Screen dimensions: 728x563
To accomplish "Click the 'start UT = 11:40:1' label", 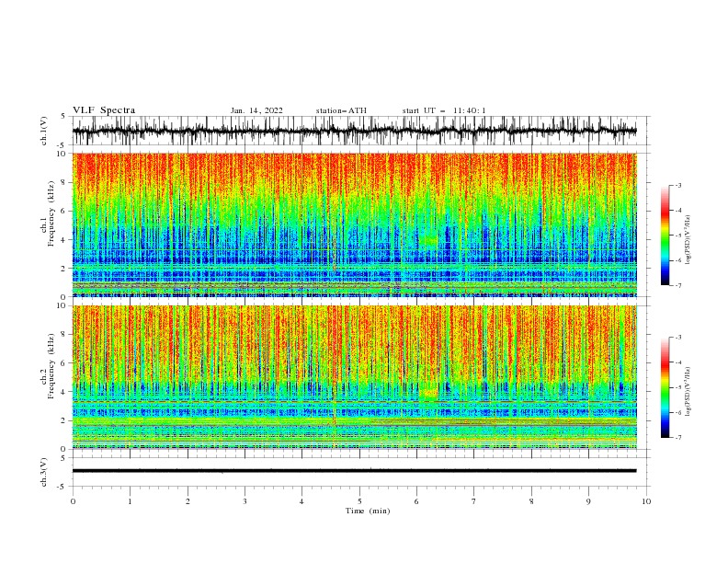I will (443, 110).
